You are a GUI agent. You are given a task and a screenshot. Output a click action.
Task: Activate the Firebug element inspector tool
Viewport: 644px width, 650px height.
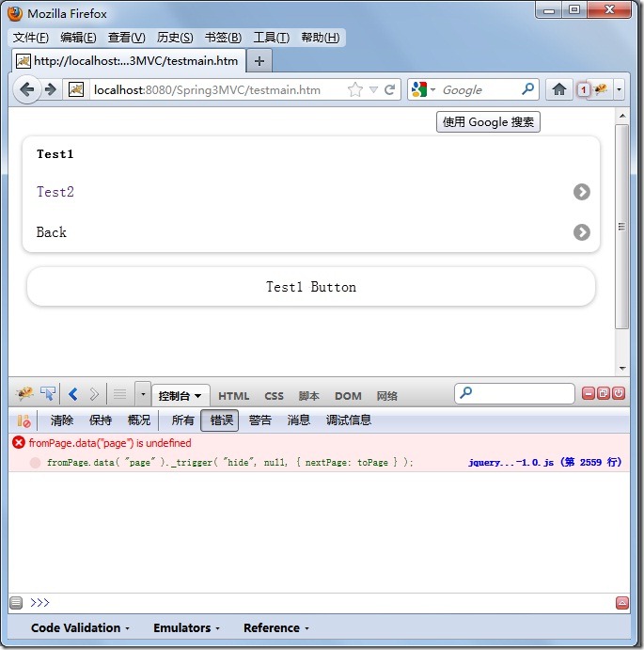tap(47, 394)
